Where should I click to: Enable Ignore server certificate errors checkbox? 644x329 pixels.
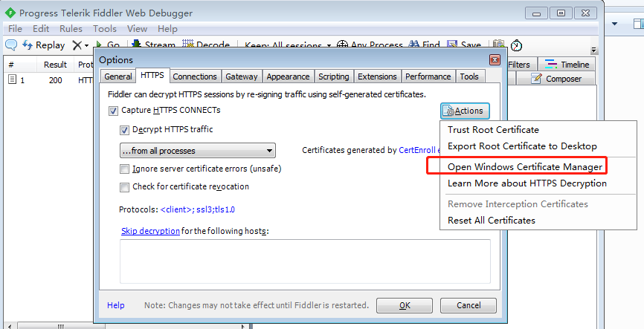coord(124,169)
